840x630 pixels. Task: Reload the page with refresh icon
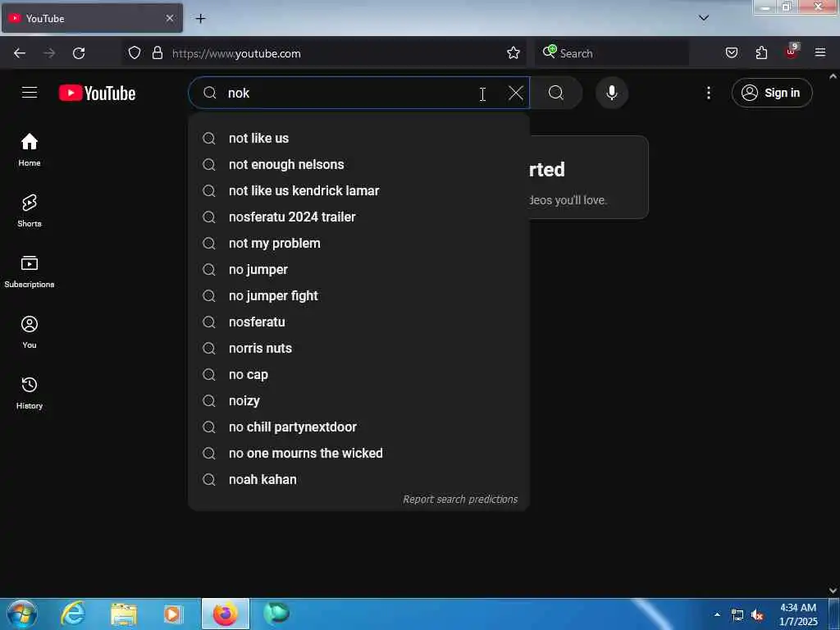click(79, 53)
